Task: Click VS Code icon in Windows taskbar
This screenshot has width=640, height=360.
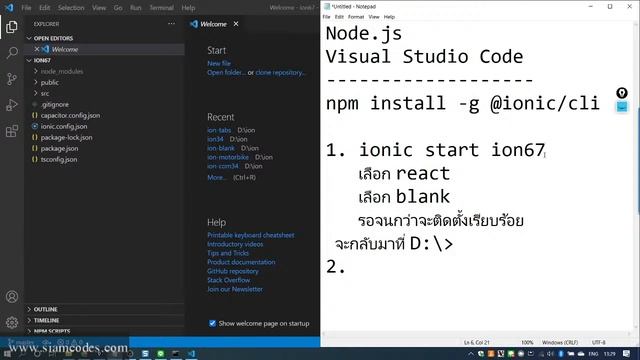Action: point(191,353)
